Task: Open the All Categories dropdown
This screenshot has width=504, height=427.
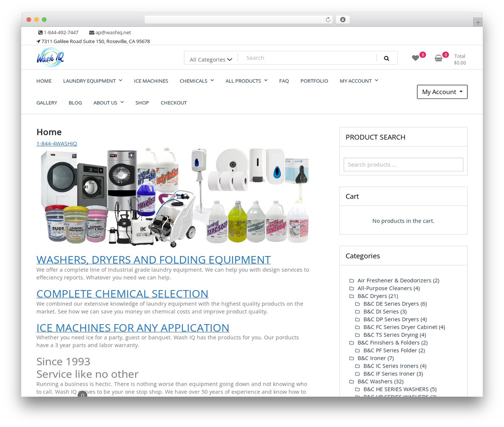Action: [211, 59]
